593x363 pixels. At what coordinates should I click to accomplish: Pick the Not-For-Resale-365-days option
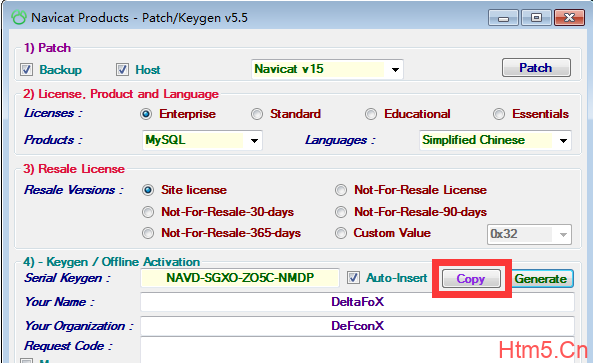pyautogui.click(x=148, y=233)
